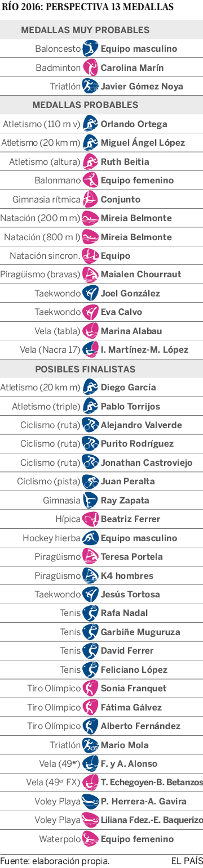Select the handball icon next to Equipo femenino
Image resolution: width=203 pixels, height=868 pixels.
90,181
